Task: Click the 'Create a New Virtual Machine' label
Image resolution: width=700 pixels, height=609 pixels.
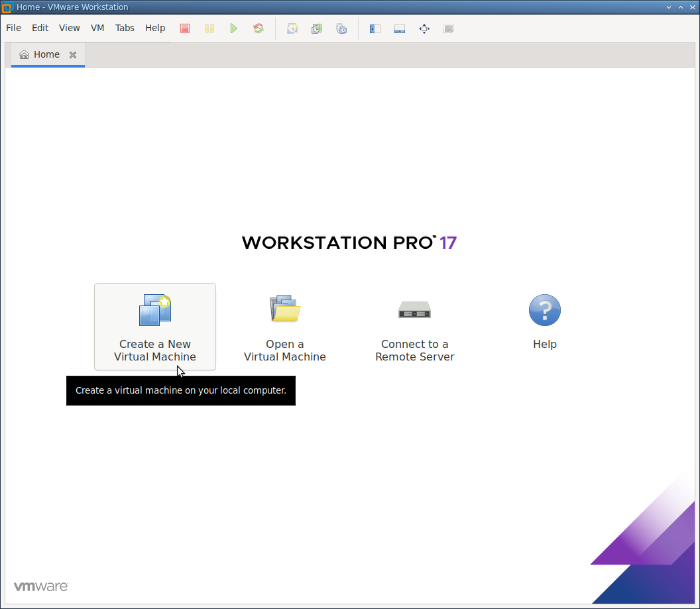Action: [x=155, y=351]
